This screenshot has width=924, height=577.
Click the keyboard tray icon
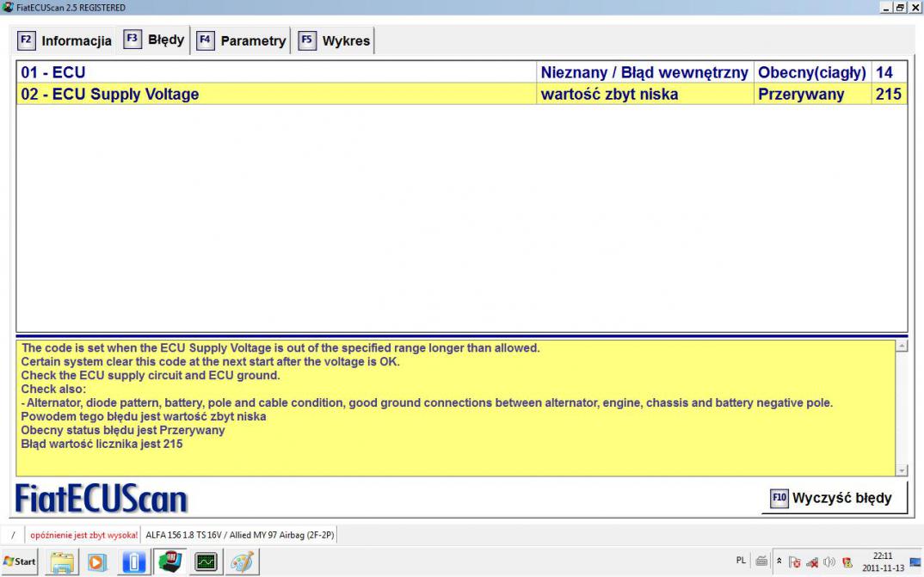coord(761,562)
